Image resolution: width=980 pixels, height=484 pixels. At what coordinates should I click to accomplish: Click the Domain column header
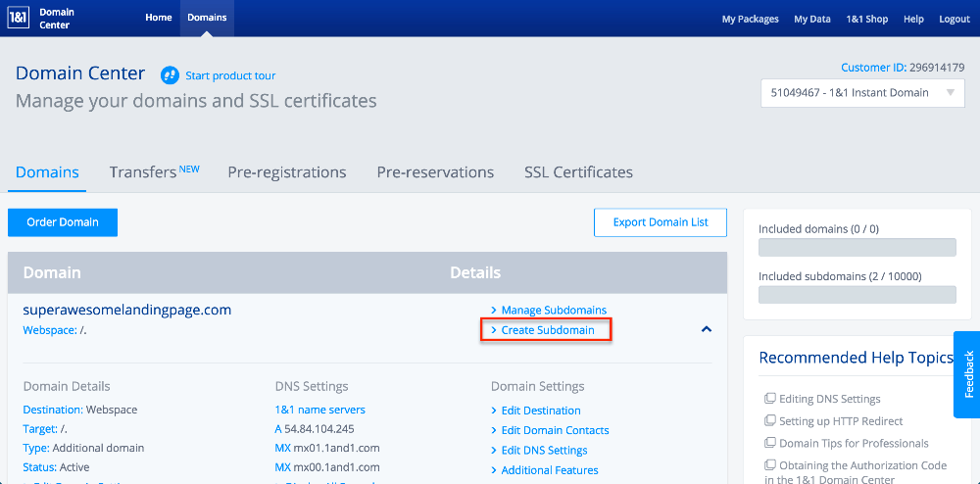(52, 273)
